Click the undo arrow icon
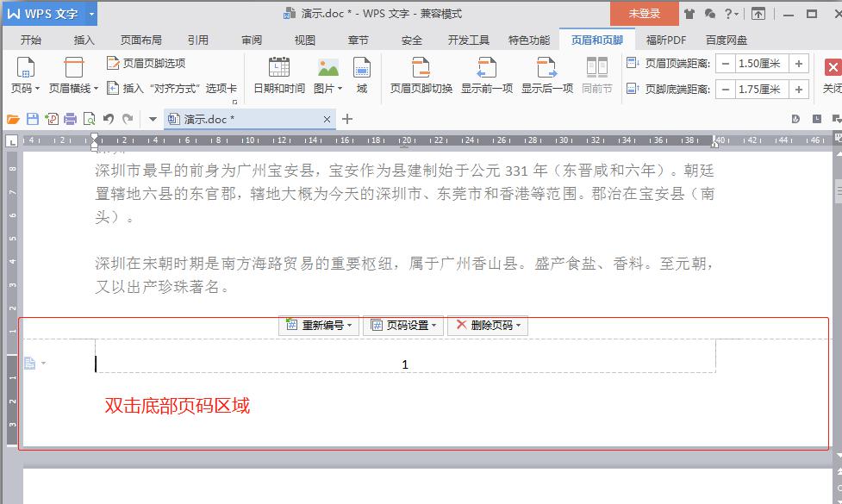 [x=109, y=119]
